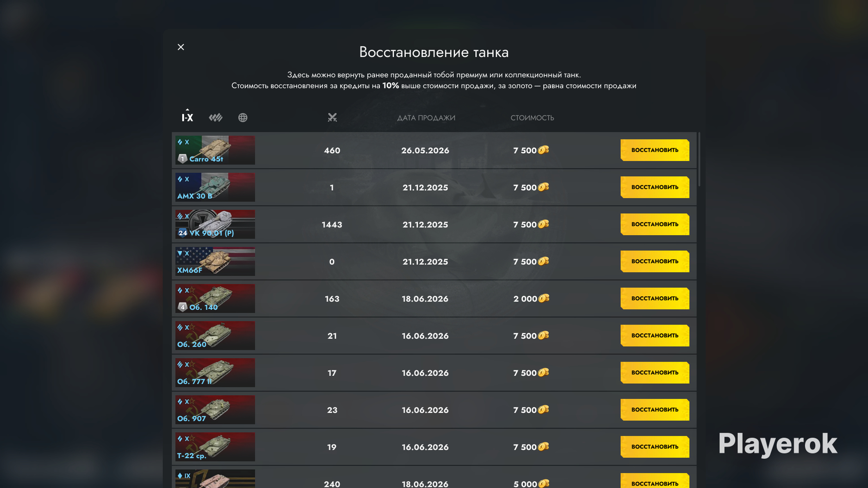Sort list by tier I-X icon
This screenshot has width=868, height=488.
pos(187,118)
